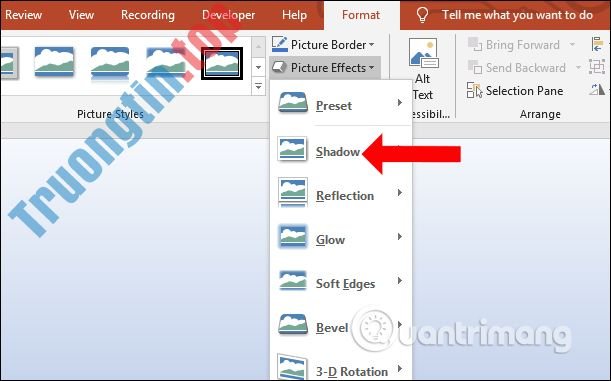Expand 3-D Rotation submenu arrow
The width and height of the screenshot is (611, 381).
400,368
